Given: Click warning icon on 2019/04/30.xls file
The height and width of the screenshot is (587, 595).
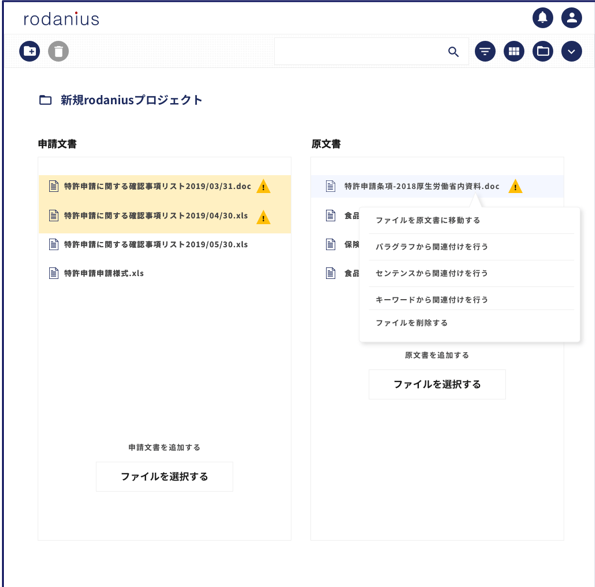Looking at the screenshot, I should point(263,217).
